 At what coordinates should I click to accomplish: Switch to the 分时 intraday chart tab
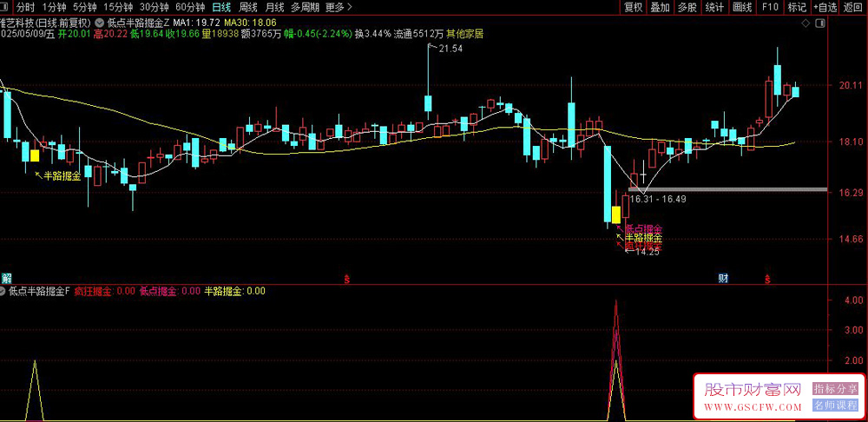tap(25, 7)
